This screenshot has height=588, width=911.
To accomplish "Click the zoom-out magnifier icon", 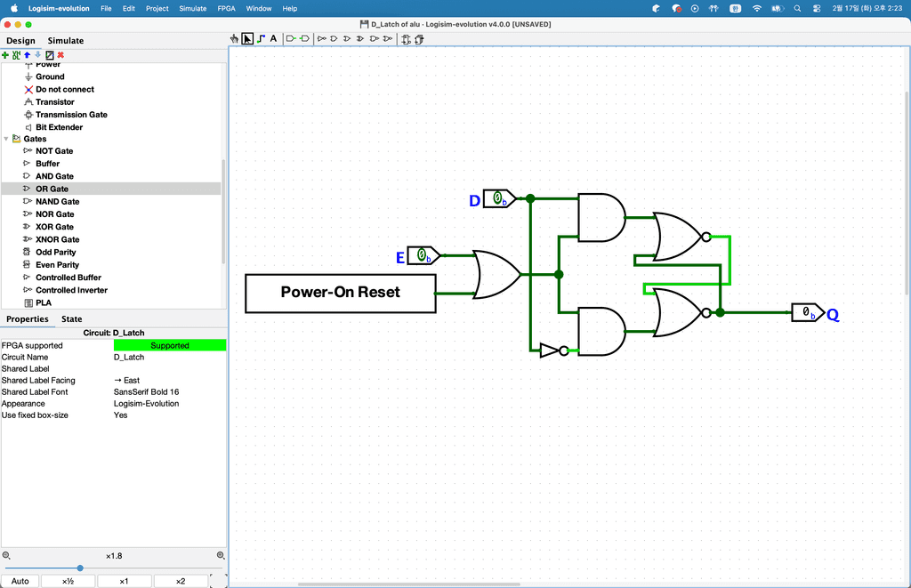I will click(6, 555).
